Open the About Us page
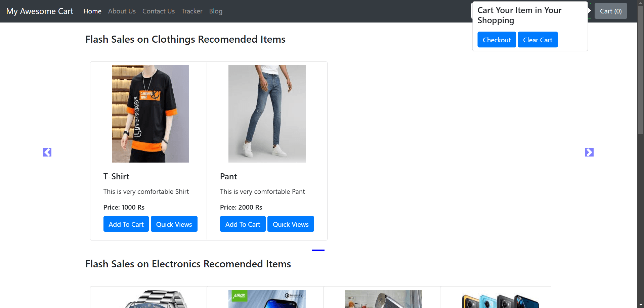 coord(122,11)
